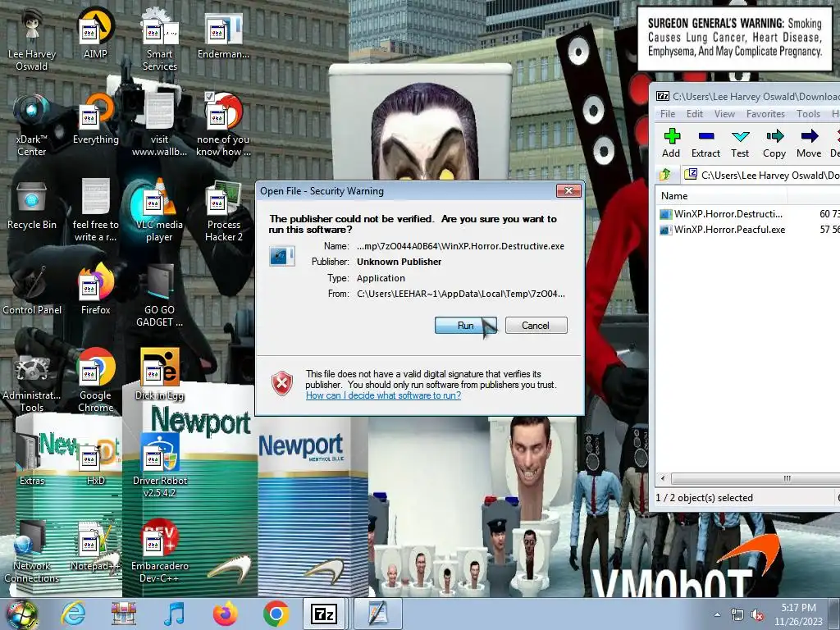The image size is (840, 630).
Task: Open the Recycle Bin
Action: pos(32,206)
